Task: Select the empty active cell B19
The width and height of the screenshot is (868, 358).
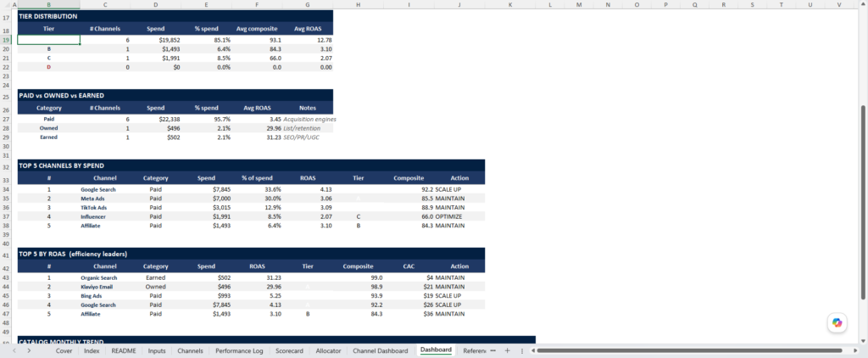Action: pos(48,40)
